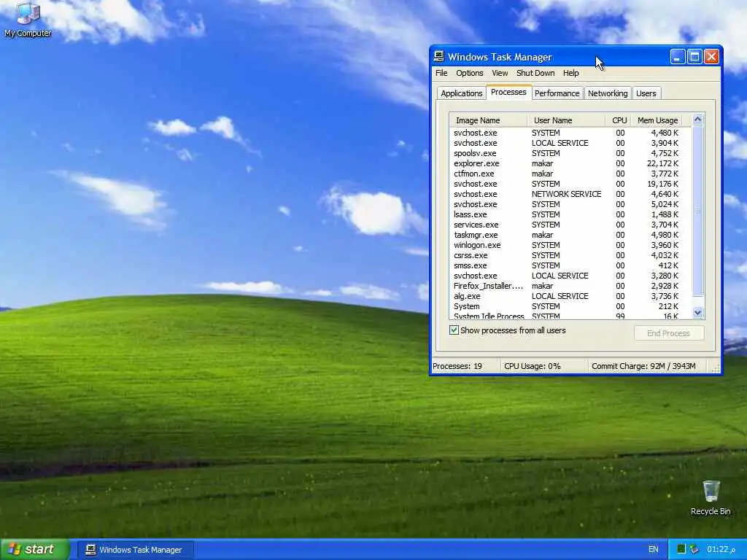Select the csrss.exe process row
This screenshot has width=747, height=560.
(x=566, y=255)
